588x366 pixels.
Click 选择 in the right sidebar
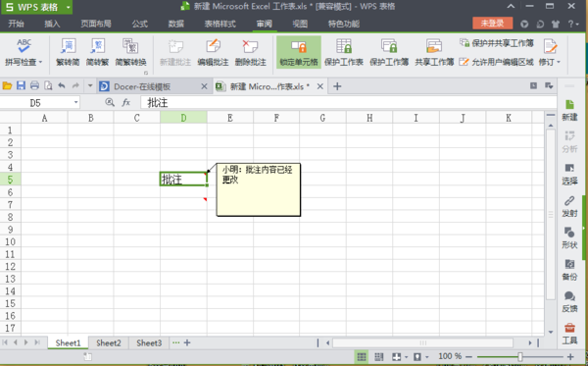tap(569, 175)
